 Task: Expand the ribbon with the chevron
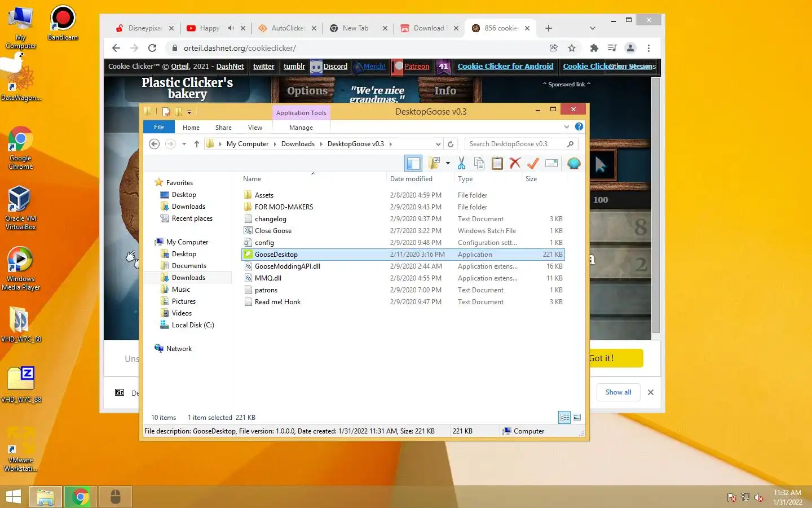tap(567, 126)
